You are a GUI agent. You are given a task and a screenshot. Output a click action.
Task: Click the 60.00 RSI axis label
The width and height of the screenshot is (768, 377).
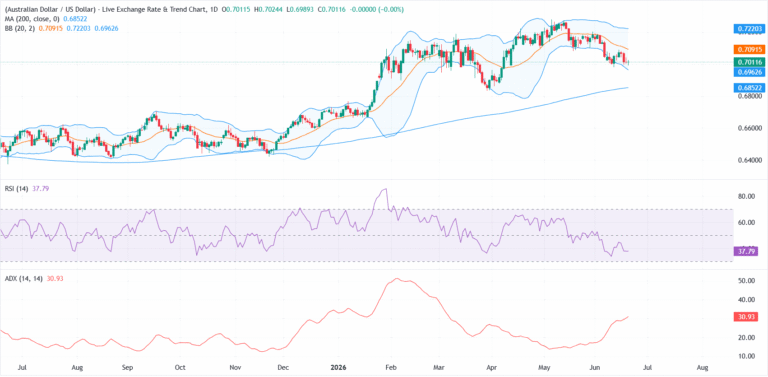(746, 222)
